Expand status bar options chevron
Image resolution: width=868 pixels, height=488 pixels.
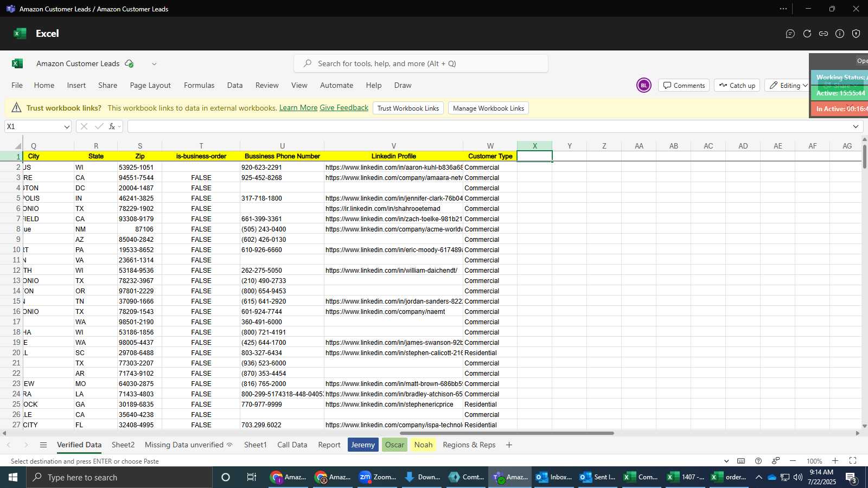coord(726,461)
